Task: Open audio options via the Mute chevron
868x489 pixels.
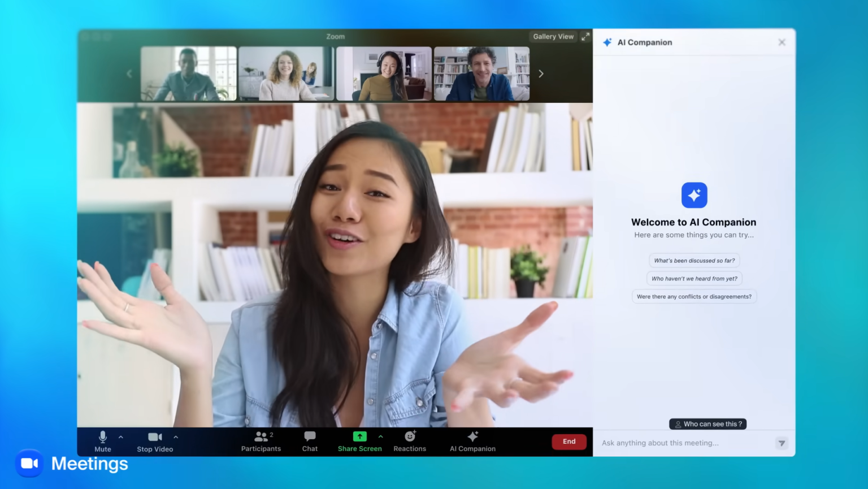Action: (120, 437)
